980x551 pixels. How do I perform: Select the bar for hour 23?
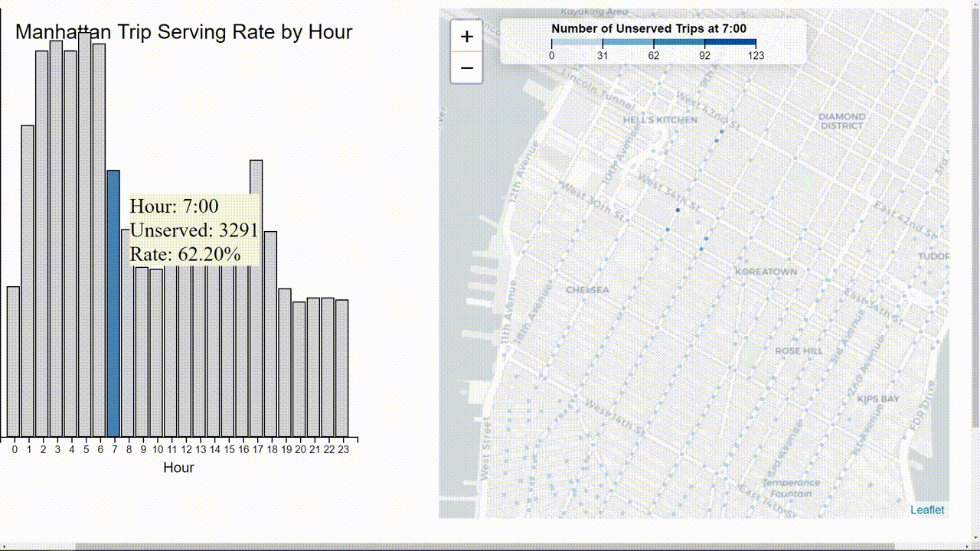tap(342, 367)
